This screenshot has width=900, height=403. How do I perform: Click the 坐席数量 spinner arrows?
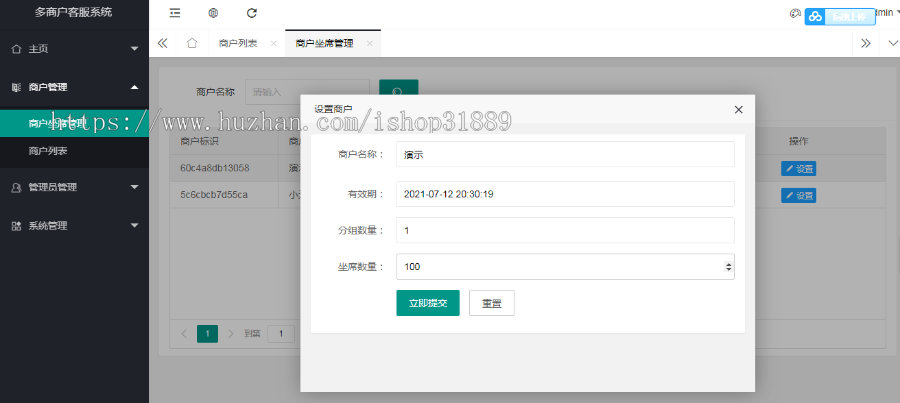(728, 267)
